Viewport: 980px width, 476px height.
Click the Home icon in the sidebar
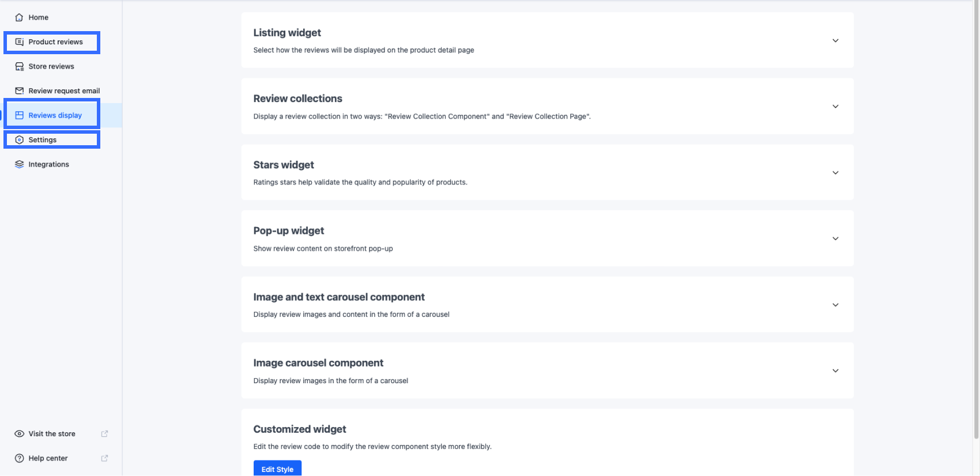click(x=19, y=17)
